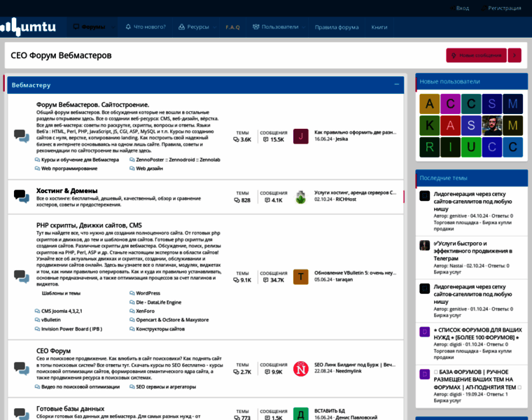
Task: Click the Регистрация link
Action: pyautogui.click(x=504, y=8)
